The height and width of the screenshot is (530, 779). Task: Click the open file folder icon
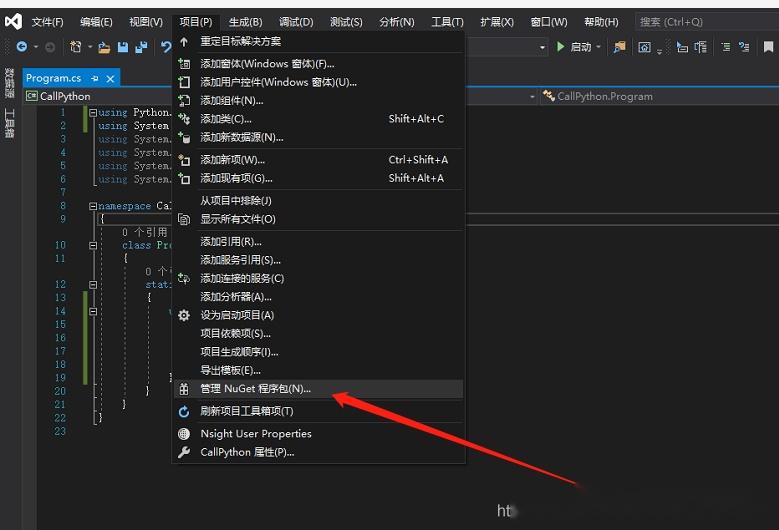[104, 48]
